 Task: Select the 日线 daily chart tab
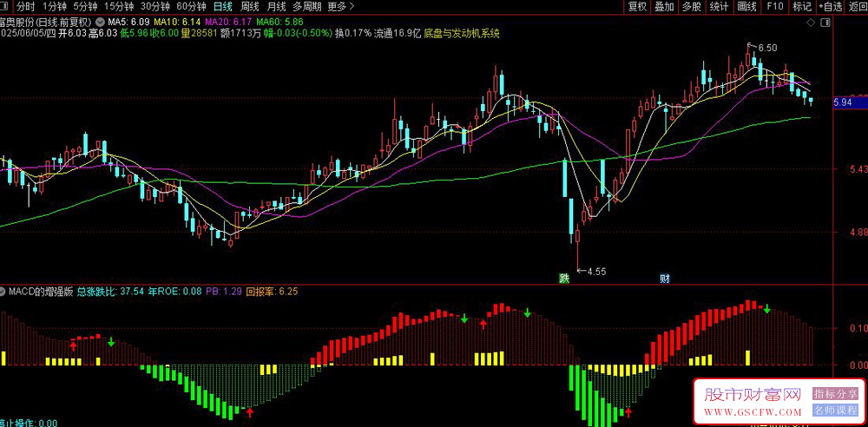[223, 7]
